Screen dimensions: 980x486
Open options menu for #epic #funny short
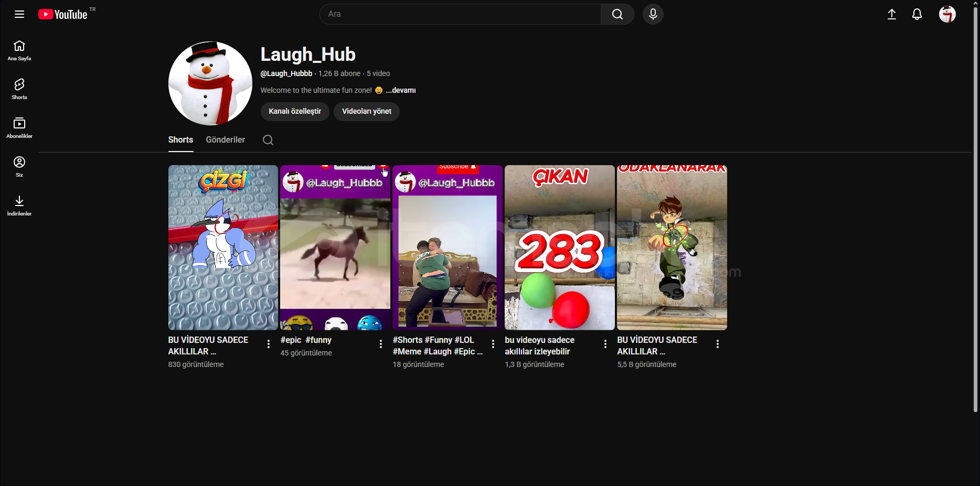pyautogui.click(x=381, y=344)
